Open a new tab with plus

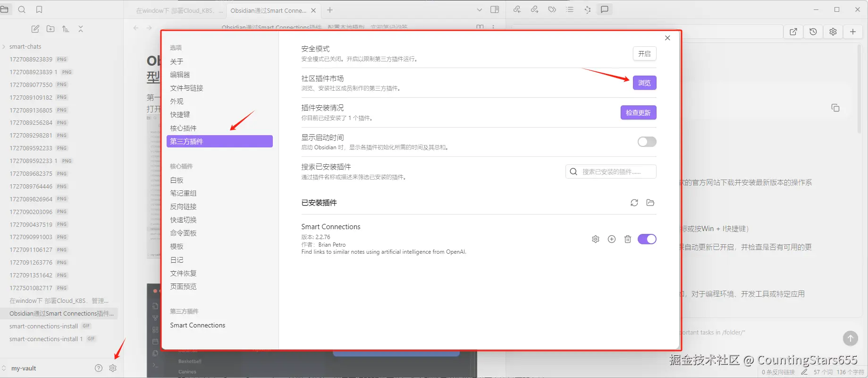[x=330, y=9]
